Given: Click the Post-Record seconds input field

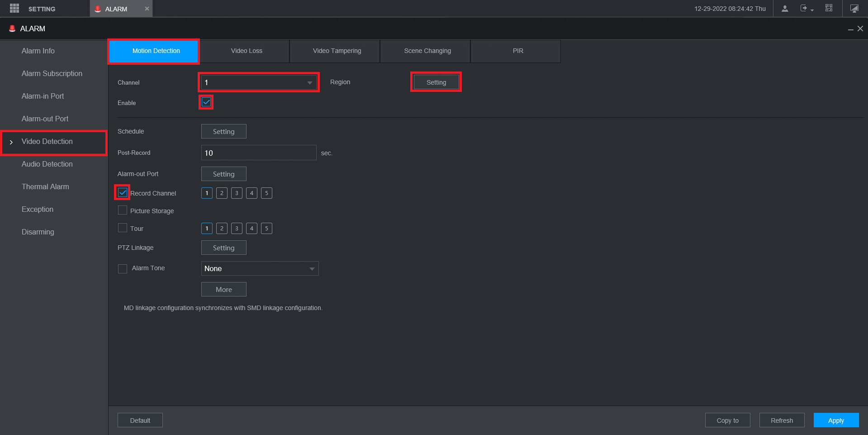Looking at the screenshot, I should pyautogui.click(x=259, y=153).
